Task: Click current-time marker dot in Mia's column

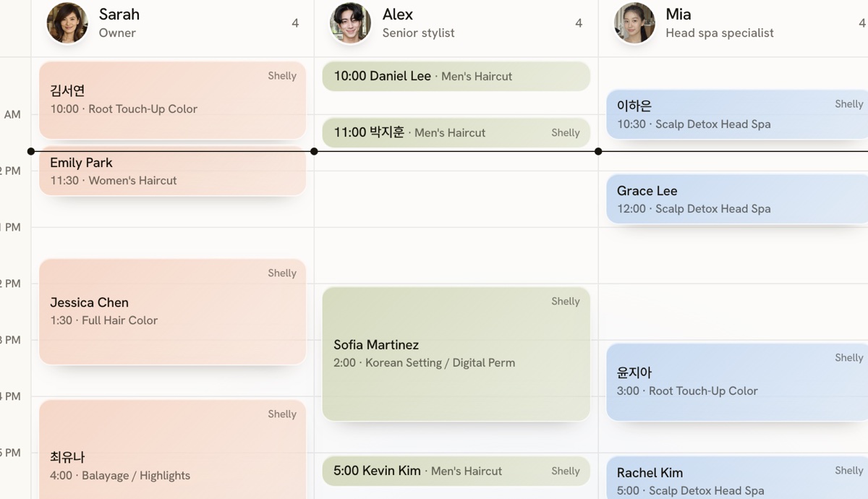Action: (598, 151)
